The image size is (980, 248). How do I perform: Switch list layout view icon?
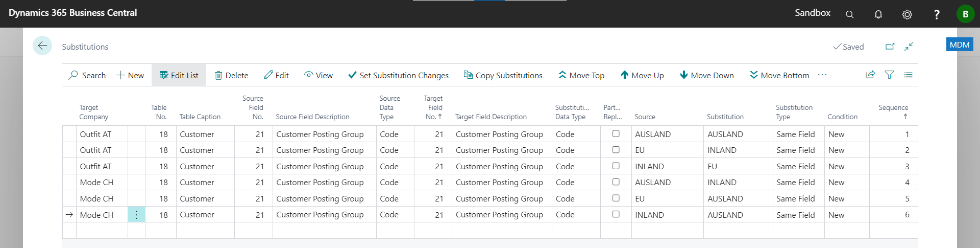point(908,75)
